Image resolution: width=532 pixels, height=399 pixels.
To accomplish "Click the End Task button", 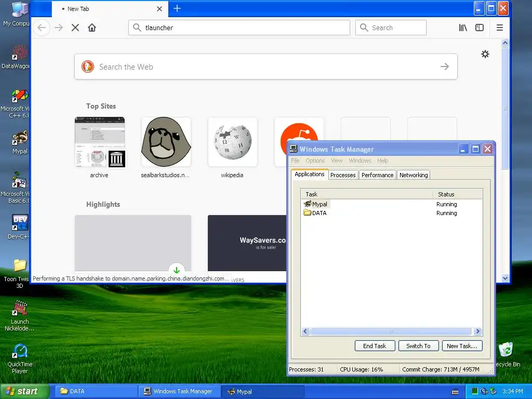I will pyautogui.click(x=375, y=345).
